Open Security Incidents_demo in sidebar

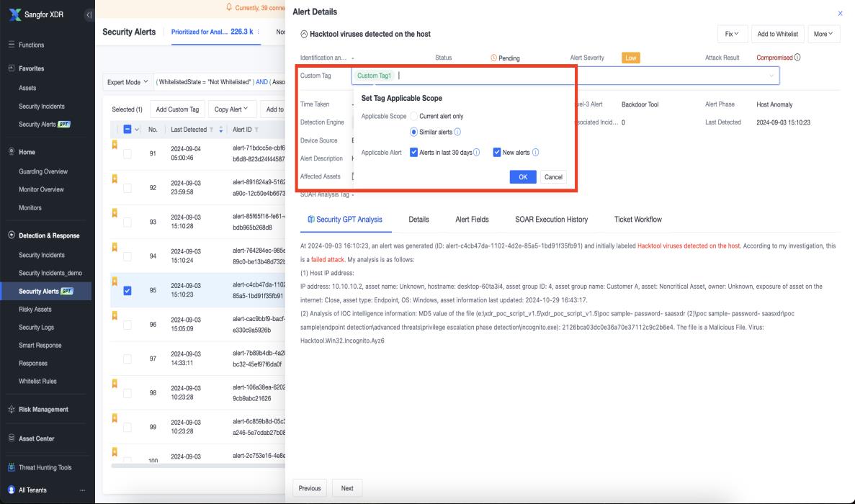coord(50,272)
